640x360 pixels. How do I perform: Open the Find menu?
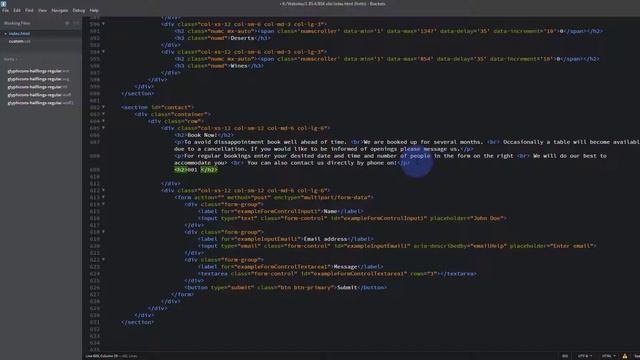tap(29, 10)
